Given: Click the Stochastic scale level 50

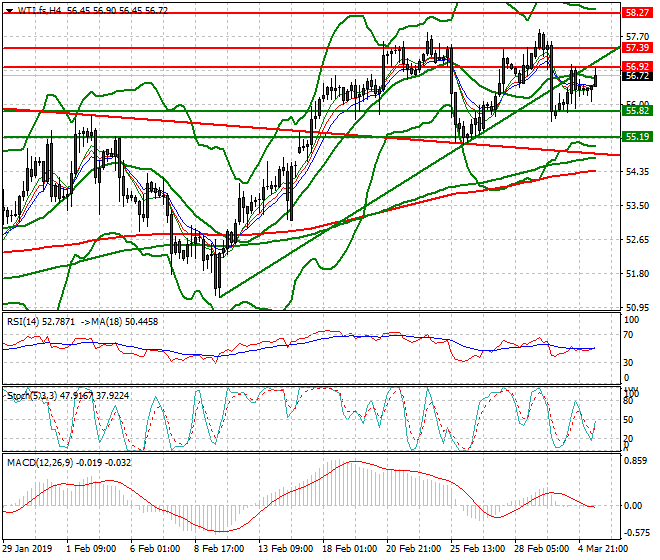Looking at the screenshot, I should (x=628, y=420).
